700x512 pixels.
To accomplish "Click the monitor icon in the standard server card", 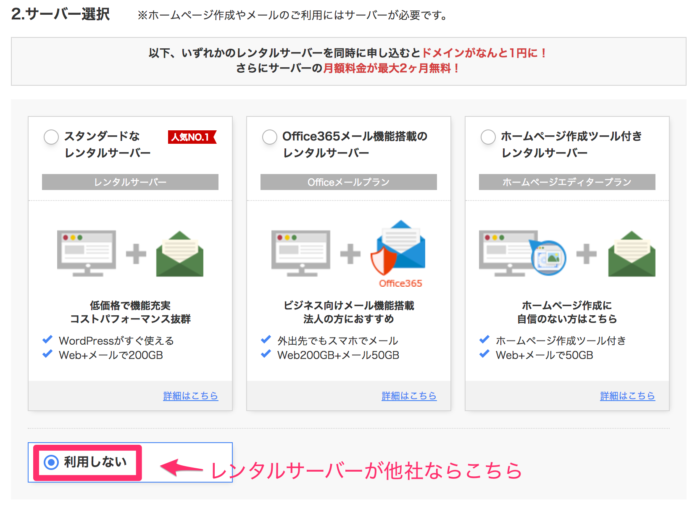I will pos(87,253).
